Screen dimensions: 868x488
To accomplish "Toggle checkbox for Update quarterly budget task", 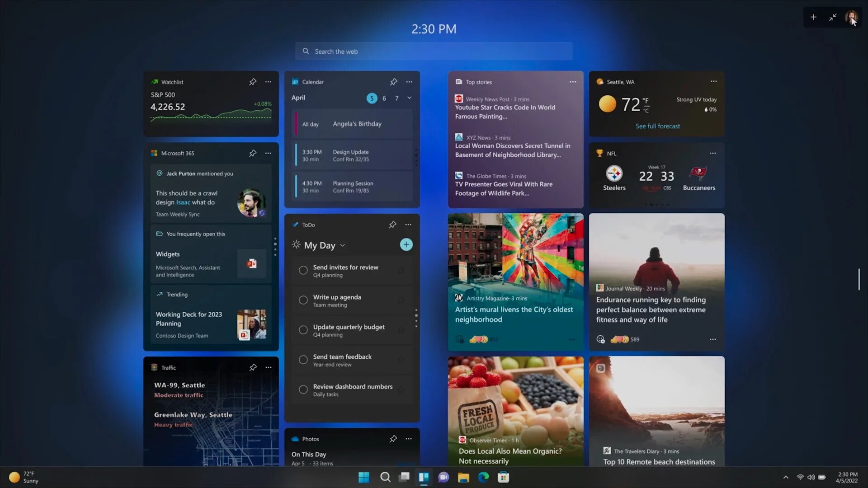I will point(303,329).
